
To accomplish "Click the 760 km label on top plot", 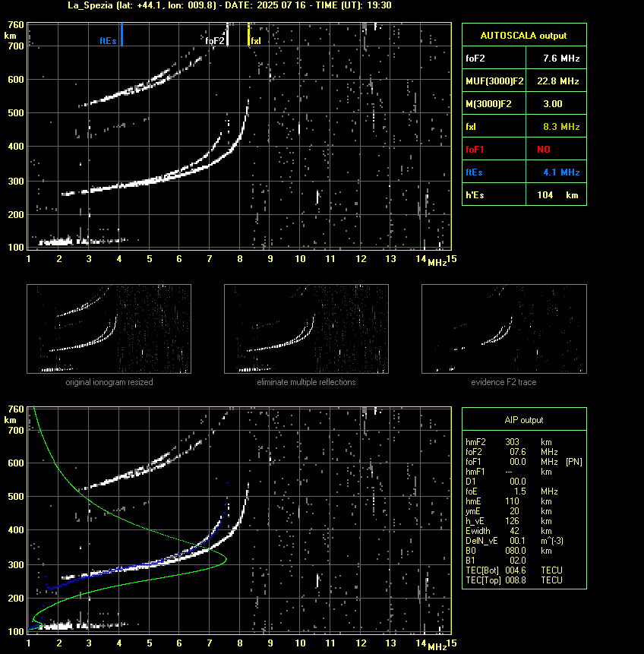I will 16,25.
